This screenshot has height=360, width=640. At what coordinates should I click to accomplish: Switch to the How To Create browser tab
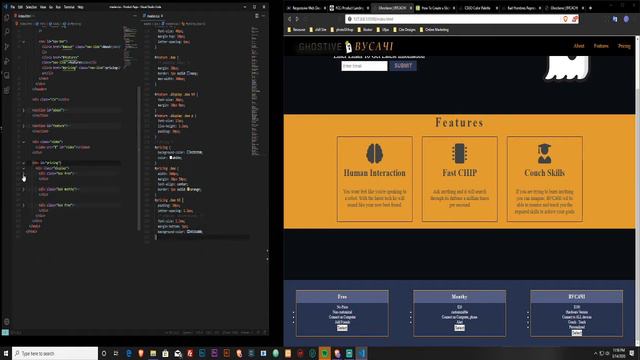click(435, 8)
